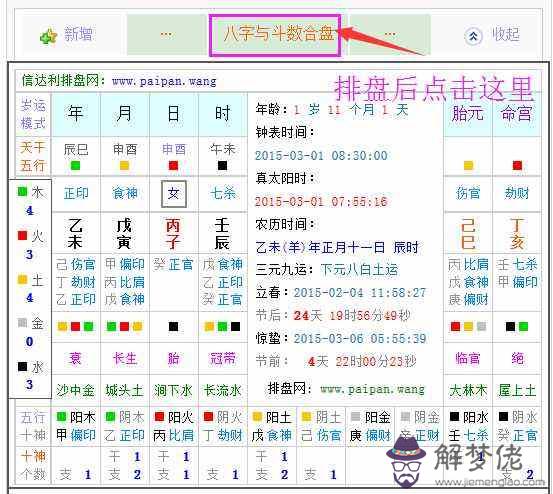Click the 天干五行 row label
This screenshot has width=553, height=494.
[x=33, y=156]
